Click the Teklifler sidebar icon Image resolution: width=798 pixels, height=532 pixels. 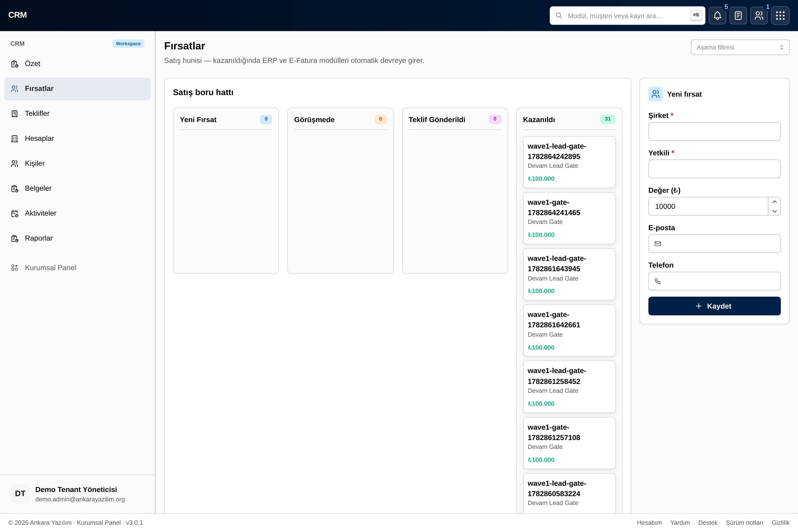(x=15, y=114)
